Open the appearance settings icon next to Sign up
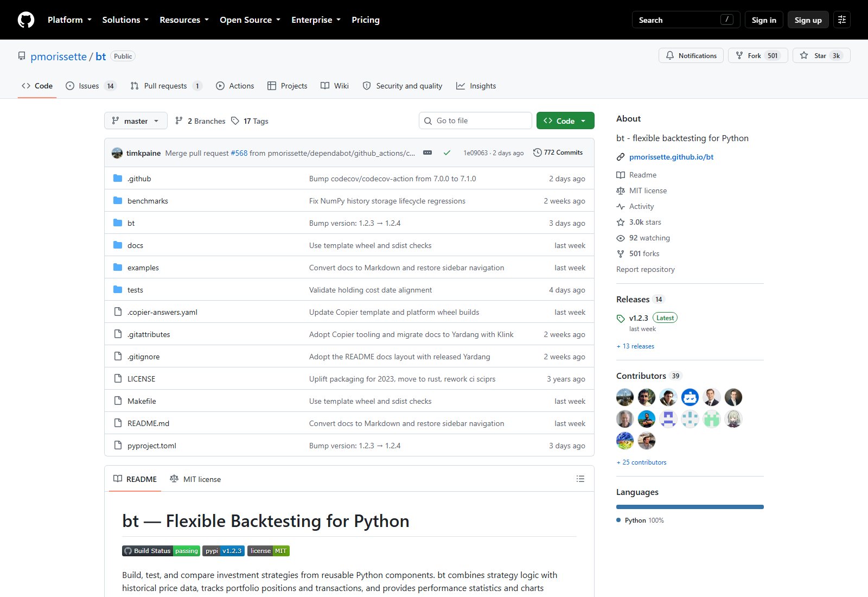 [x=842, y=20]
